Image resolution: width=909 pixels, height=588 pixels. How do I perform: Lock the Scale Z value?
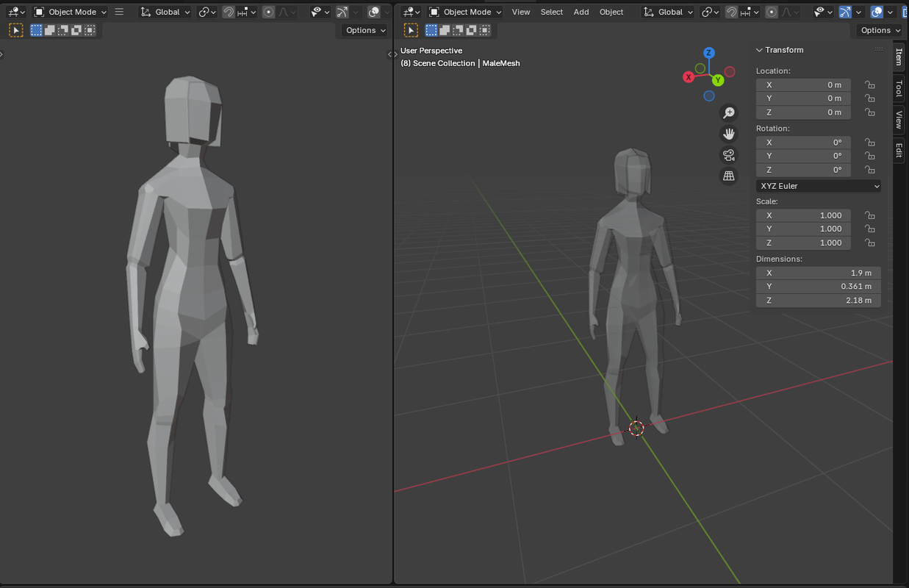(x=869, y=243)
